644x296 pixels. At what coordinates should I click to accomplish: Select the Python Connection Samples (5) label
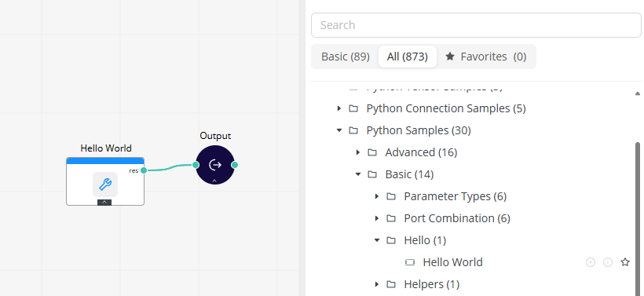click(446, 108)
